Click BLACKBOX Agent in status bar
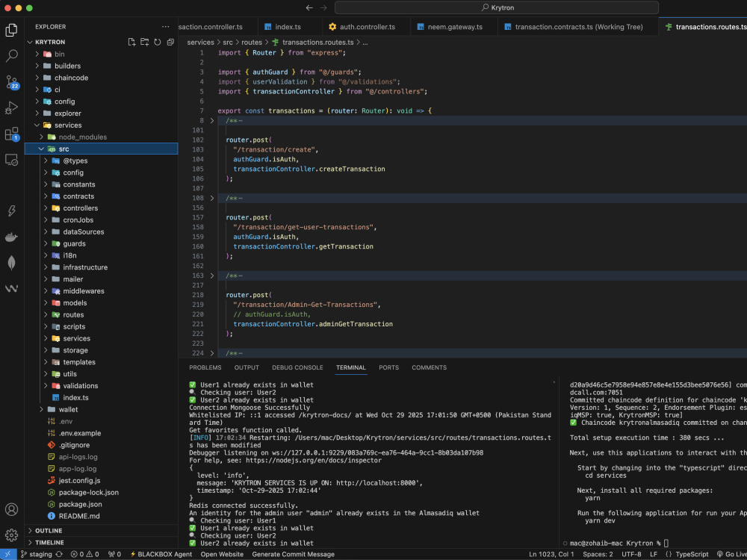Viewport: 747px width, 560px height. [161, 554]
